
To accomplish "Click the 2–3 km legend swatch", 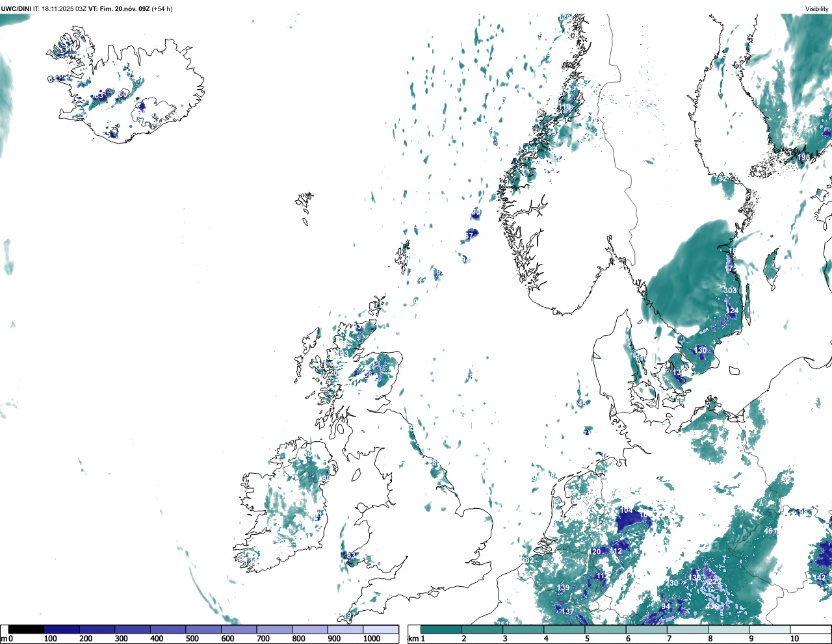I will pyautogui.click(x=482, y=629).
